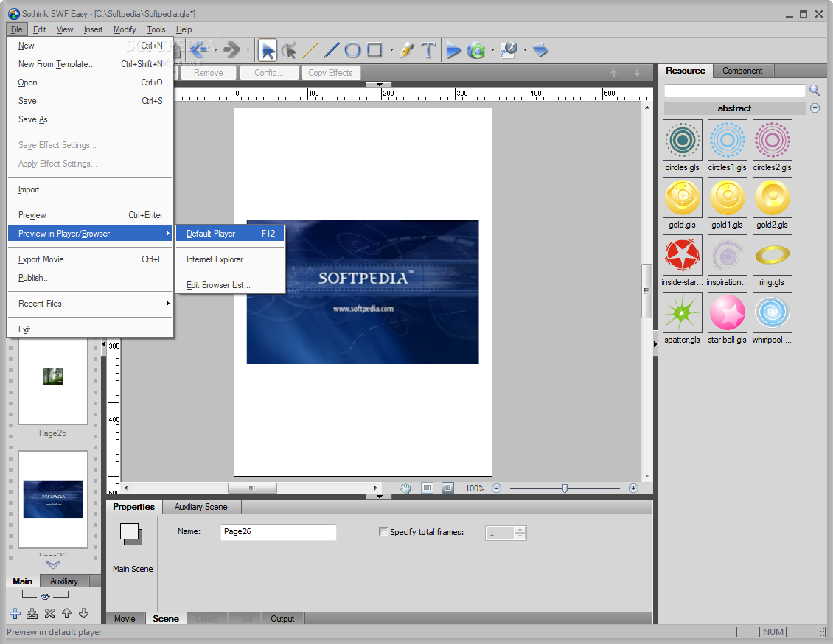Open the Tools menu
This screenshot has width=833, height=644.
click(x=156, y=29)
